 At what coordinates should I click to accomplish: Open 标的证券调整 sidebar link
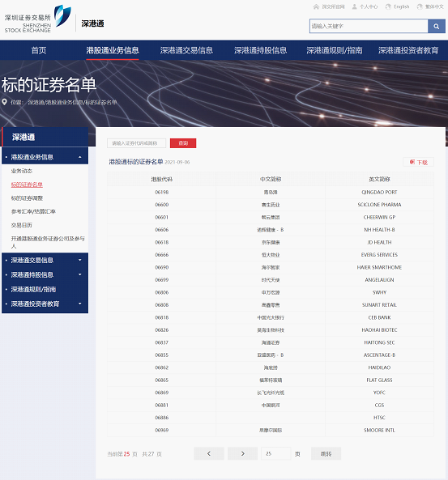tap(27, 198)
